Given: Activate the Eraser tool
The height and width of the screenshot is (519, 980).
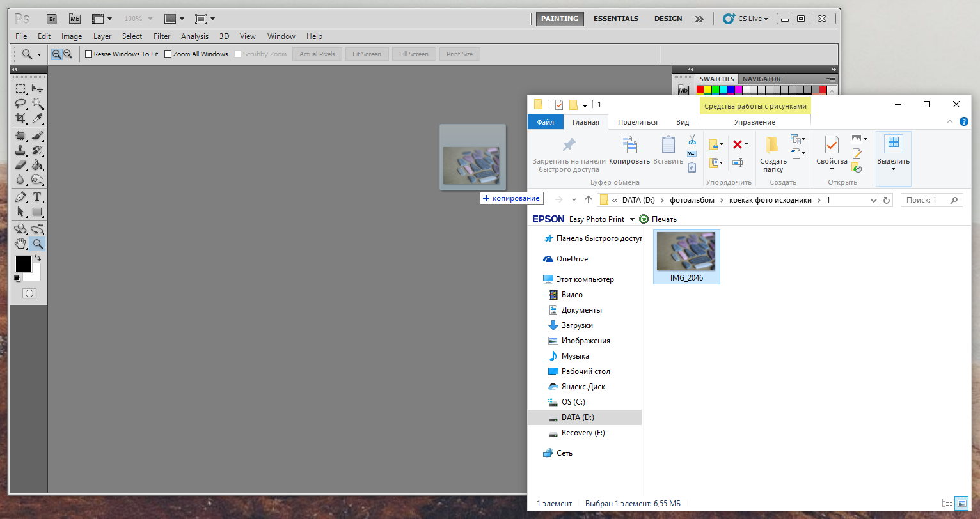Looking at the screenshot, I should [20, 165].
